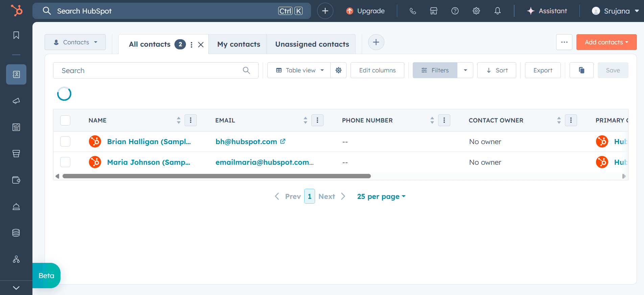Viewport: 644px width, 295px height.
Task: Click Edit columns button
Action: pyautogui.click(x=377, y=70)
